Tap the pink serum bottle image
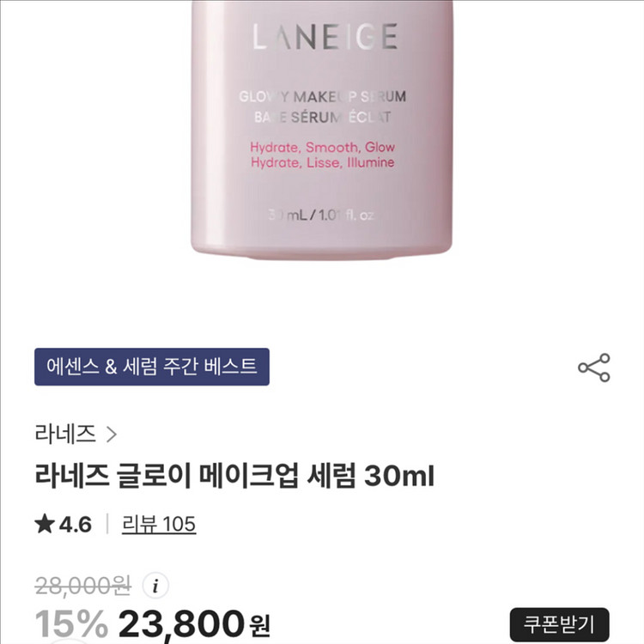This screenshot has height=644, width=644. 322,130
